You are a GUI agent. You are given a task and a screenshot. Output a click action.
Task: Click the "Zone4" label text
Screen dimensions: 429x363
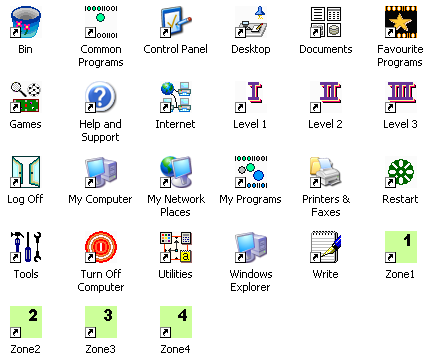click(175, 349)
